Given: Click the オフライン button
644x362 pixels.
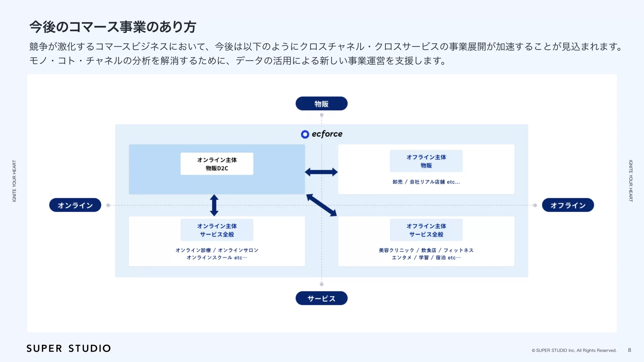Looking at the screenshot, I should pos(568,205).
